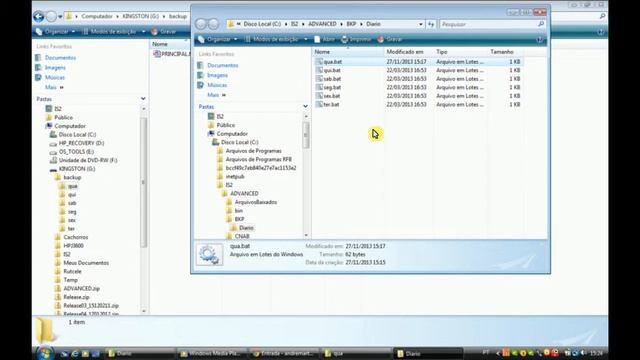This screenshot has height=360, width=640.
Task: Select ArquivosBaixados folder in tree
Action: (x=256, y=202)
